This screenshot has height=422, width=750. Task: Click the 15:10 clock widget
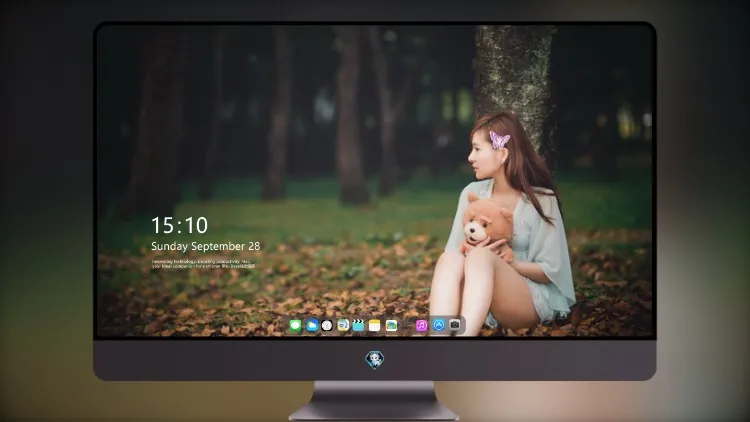(x=179, y=225)
